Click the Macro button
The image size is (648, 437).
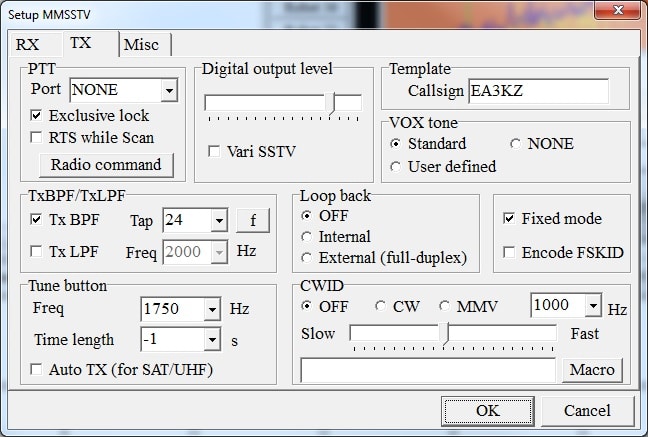[592, 370]
